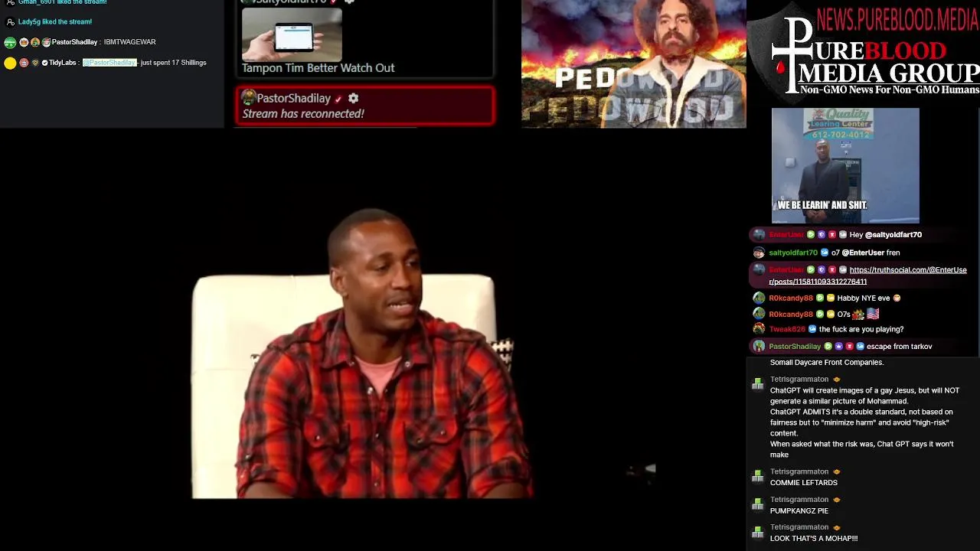The height and width of the screenshot is (551, 980).
Task: Open the 'Tampon Tim Better Watch Out' thumbnail image
Action: (x=292, y=34)
